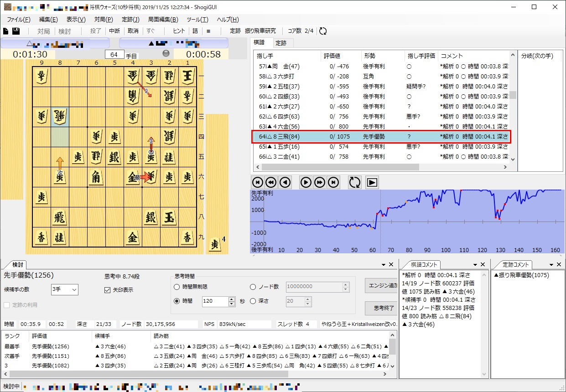Click 振り飛車研究 book selector in toolbar
This screenshot has width=566, height=392.
pos(260,31)
